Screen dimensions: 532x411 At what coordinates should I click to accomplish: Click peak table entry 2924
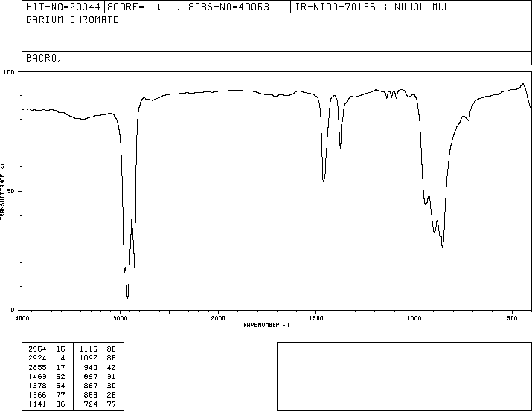(x=37, y=357)
